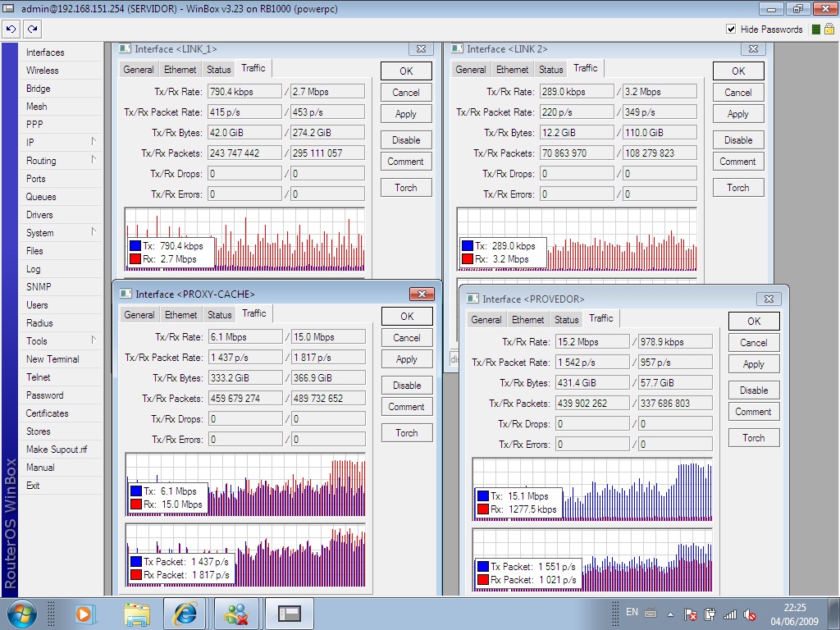Open New Terminal from the sidebar

(x=61, y=359)
